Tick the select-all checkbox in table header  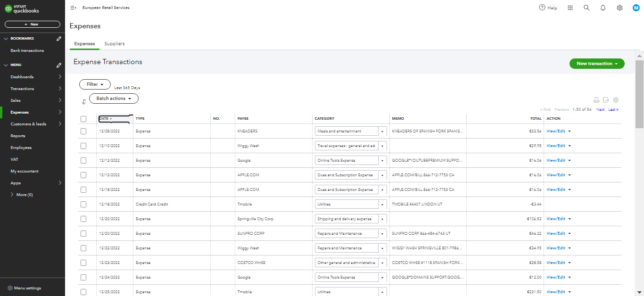[83, 119]
